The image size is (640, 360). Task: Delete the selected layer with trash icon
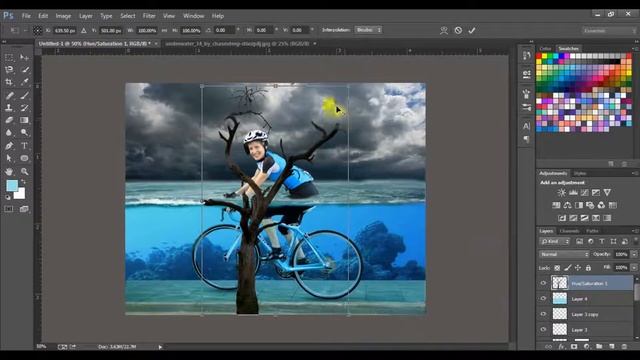pyautogui.click(x=624, y=347)
